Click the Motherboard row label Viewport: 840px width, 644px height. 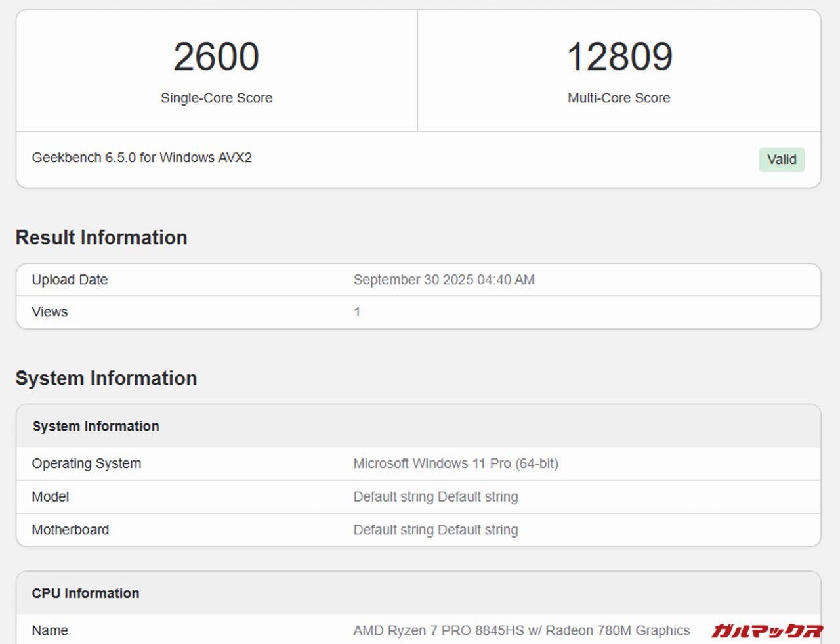pos(70,530)
